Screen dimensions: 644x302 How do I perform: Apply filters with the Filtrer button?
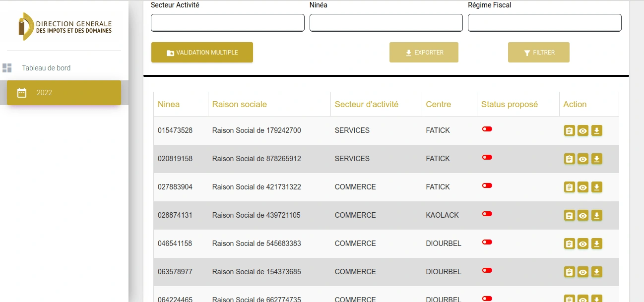tap(538, 53)
